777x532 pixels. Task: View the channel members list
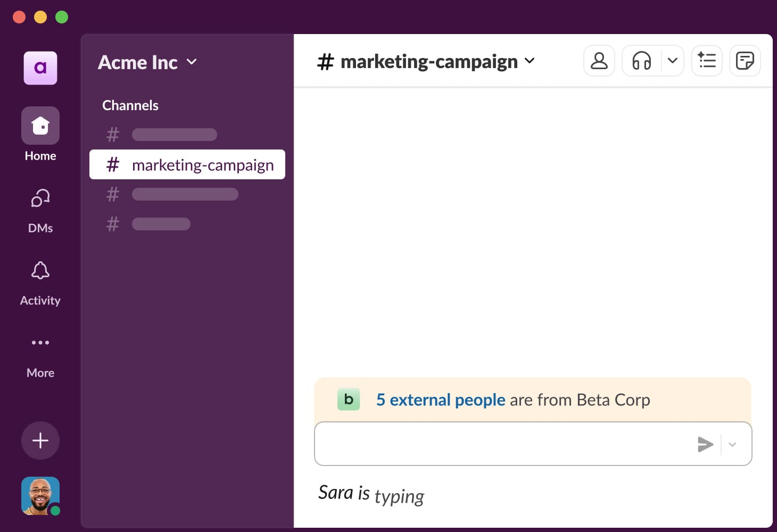click(x=599, y=61)
